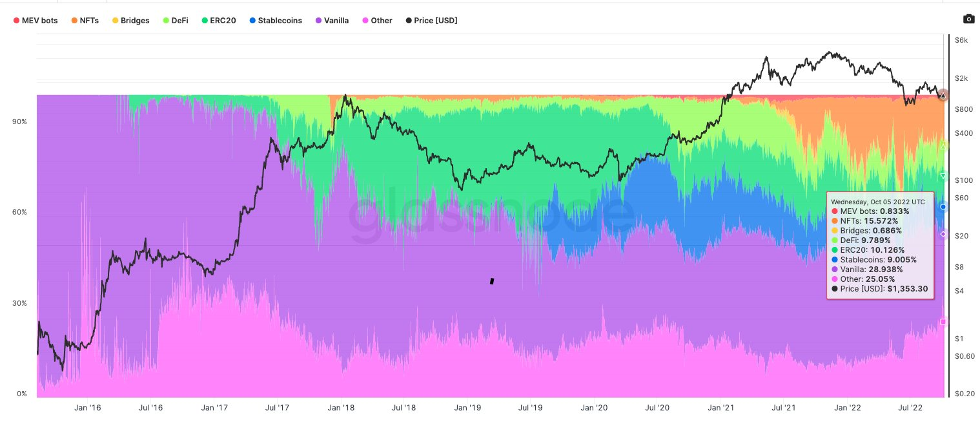Click the Price triangle marker at chart top right
980x424 pixels.
943,96
